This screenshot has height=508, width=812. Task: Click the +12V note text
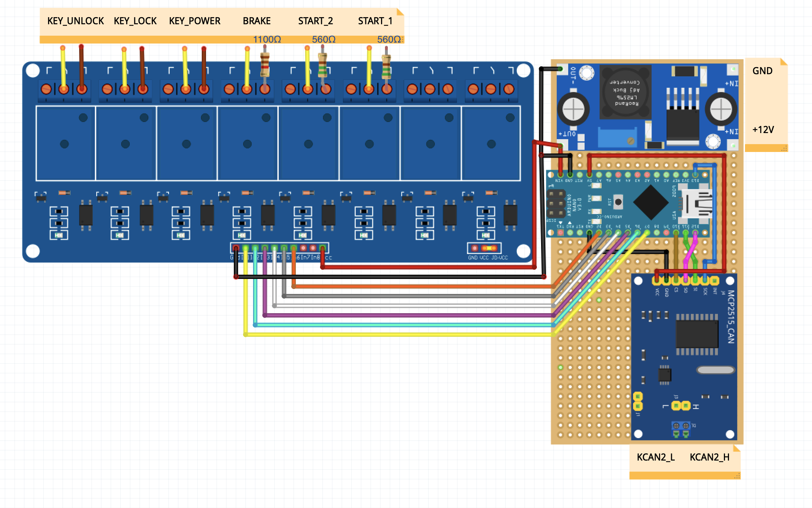pyautogui.click(x=763, y=129)
